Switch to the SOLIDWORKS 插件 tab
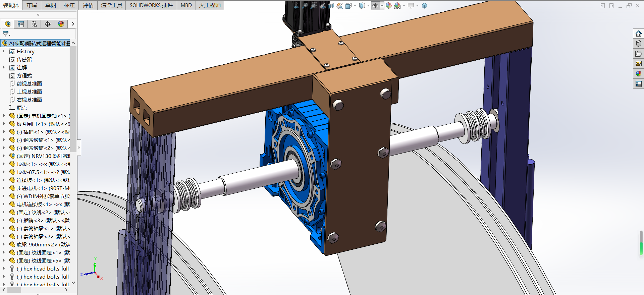644x295 pixels. tap(151, 5)
